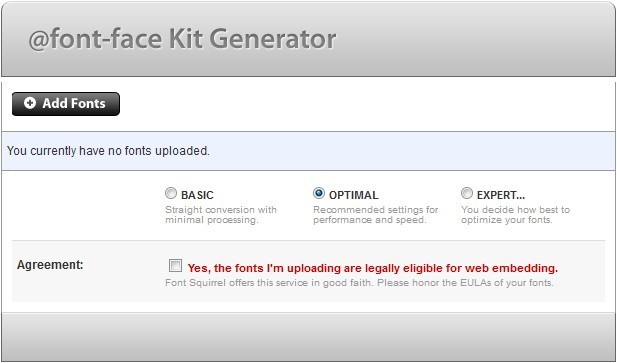Click the Agreement: label

pos(50,265)
